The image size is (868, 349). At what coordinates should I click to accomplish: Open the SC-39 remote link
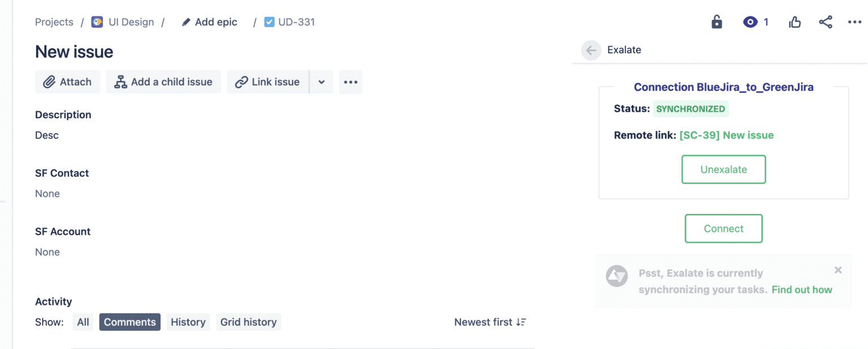point(727,135)
